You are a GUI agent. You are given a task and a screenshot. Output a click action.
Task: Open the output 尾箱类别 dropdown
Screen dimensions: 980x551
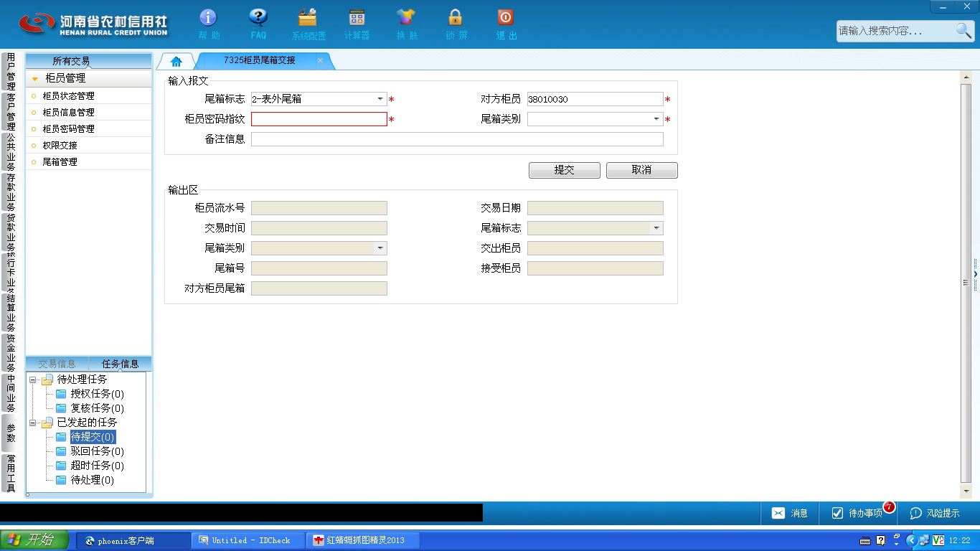[x=380, y=248]
